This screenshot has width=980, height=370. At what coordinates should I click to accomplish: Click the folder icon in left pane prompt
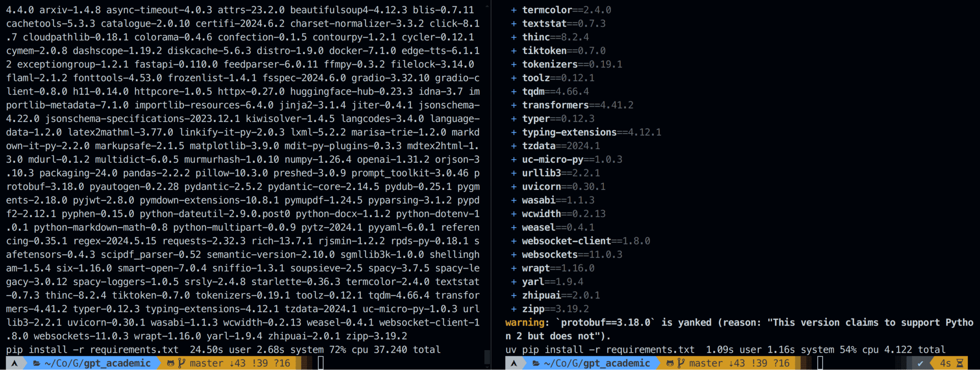37,363
